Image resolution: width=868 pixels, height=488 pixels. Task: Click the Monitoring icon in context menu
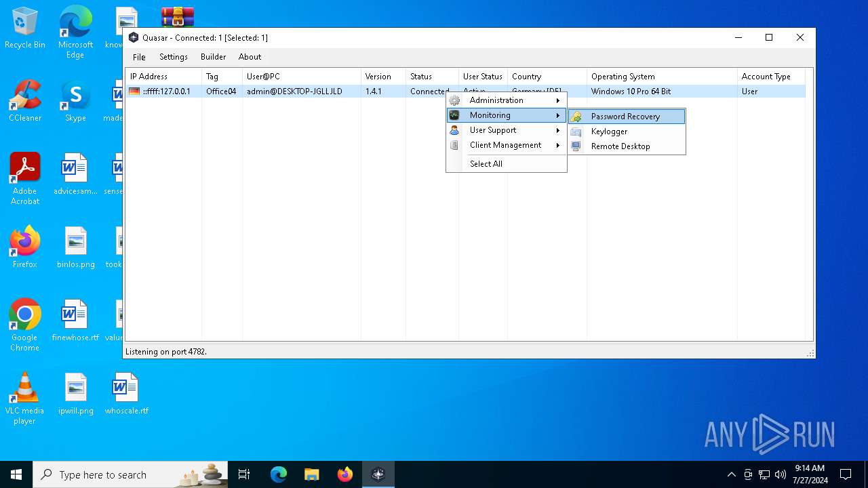pos(454,115)
